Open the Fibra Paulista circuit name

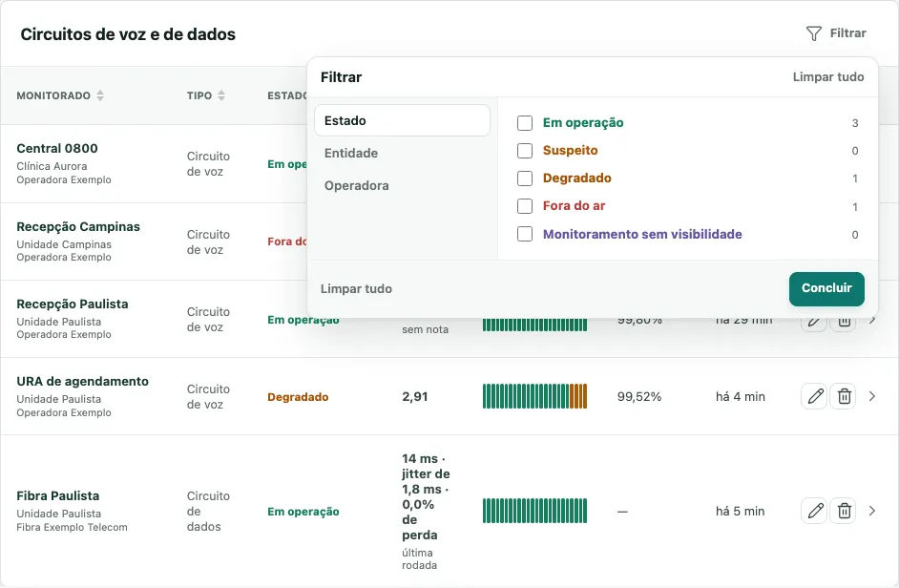[58, 495]
